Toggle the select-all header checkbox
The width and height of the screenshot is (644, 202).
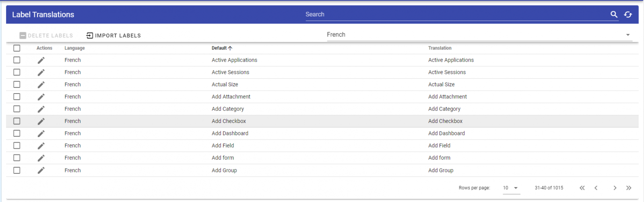(17, 48)
